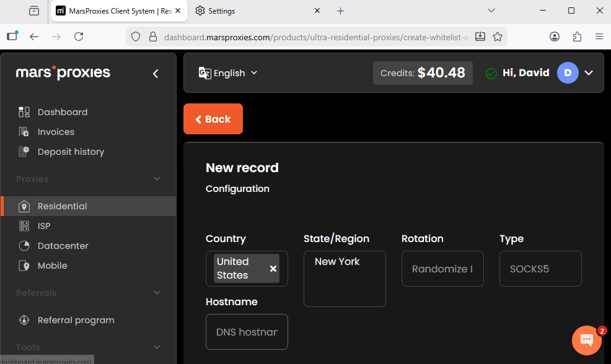Open the David profile avatar
The width and height of the screenshot is (611, 364).
click(x=568, y=73)
